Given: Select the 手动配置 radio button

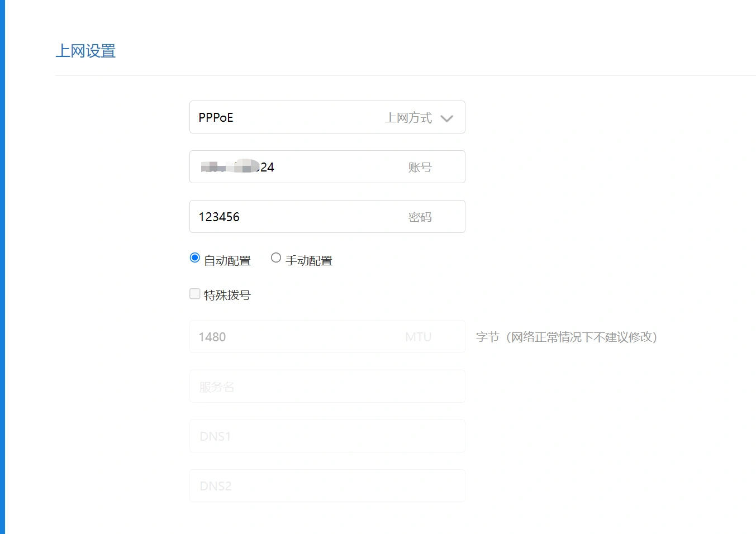Looking at the screenshot, I should click(x=276, y=258).
